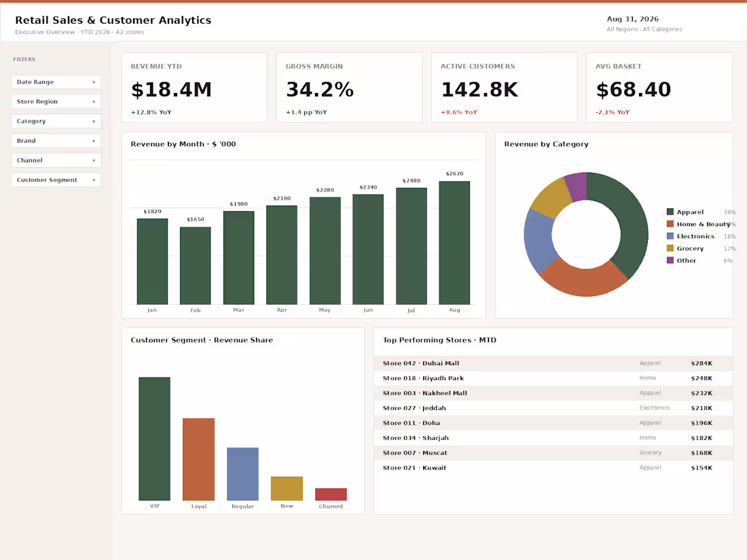Click the $2620 bar value label
This screenshot has width=747, height=560.
[454, 174]
